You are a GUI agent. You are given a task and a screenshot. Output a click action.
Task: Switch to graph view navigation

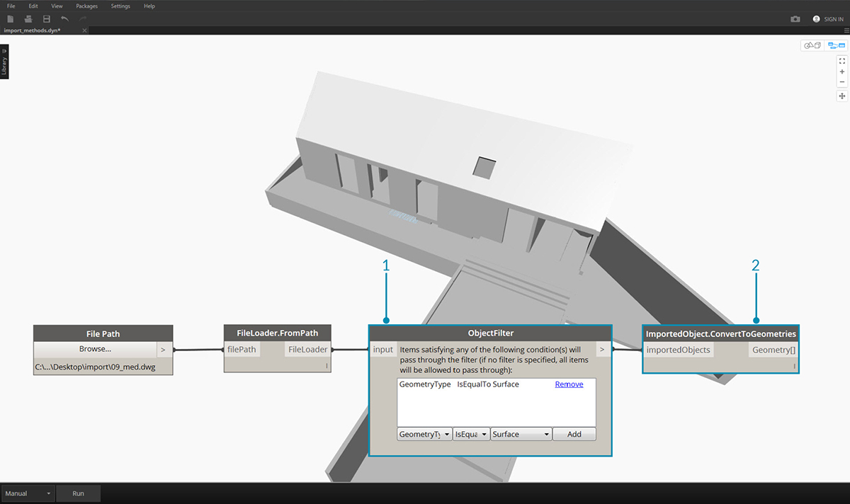(837, 45)
